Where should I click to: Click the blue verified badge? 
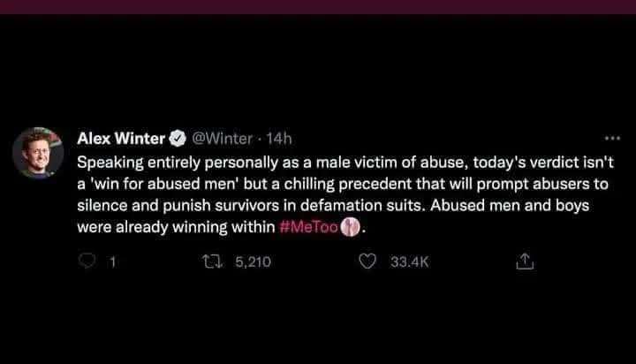coord(177,138)
